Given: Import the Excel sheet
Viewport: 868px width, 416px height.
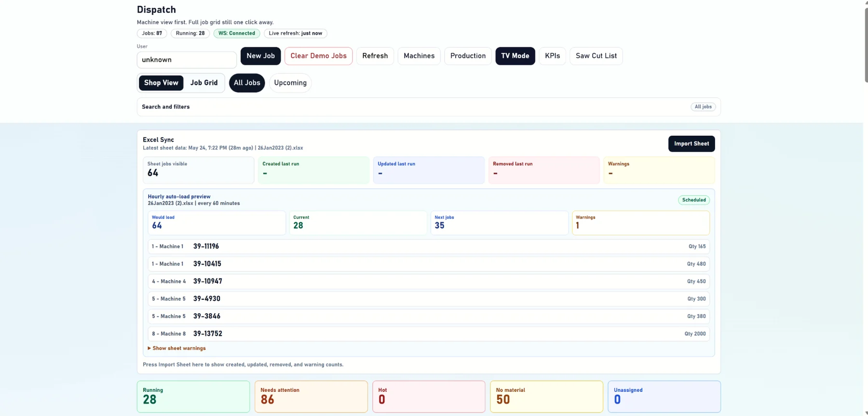Looking at the screenshot, I should [692, 144].
